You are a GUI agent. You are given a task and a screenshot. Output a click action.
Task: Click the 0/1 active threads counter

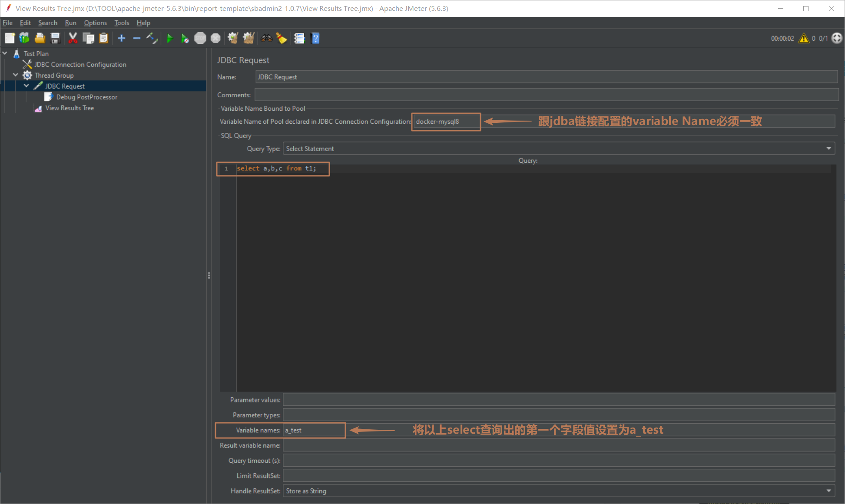[x=823, y=39]
